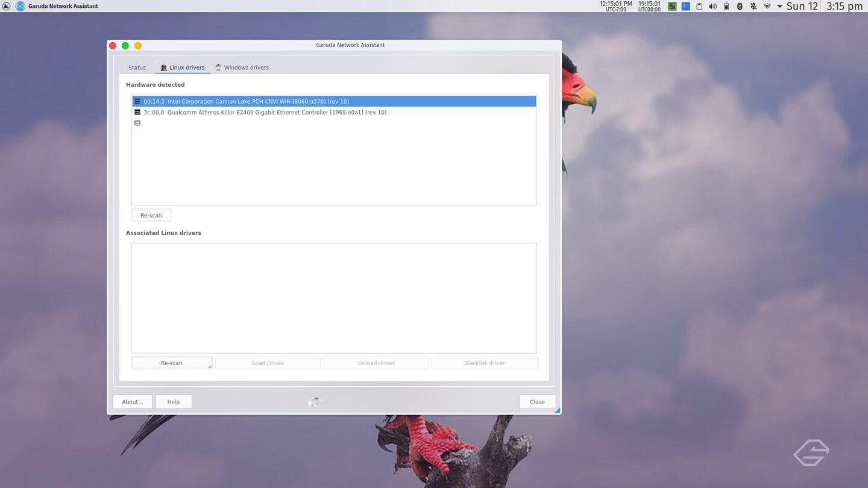The height and width of the screenshot is (488, 868).
Task: Click the Close button at bottom right
Action: click(537, 402)
